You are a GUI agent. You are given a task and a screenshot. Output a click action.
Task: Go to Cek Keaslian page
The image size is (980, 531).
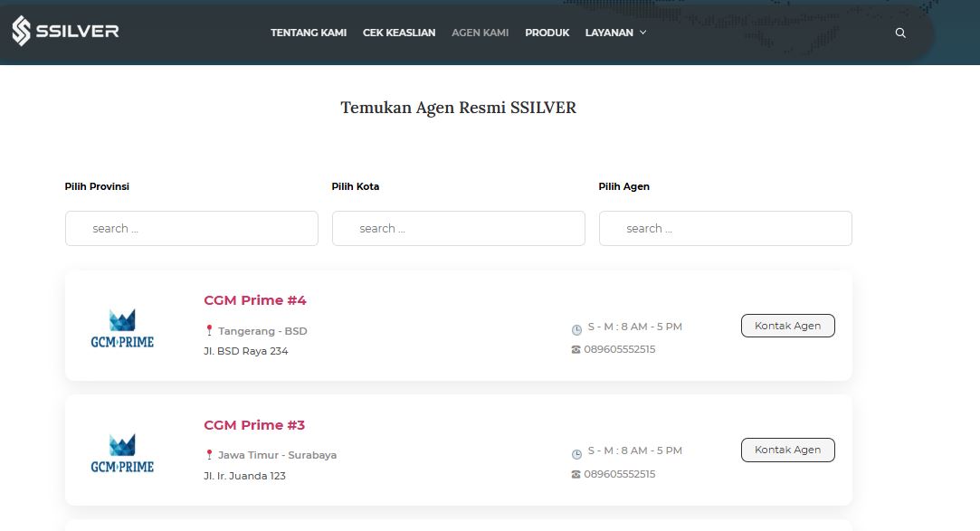pyautogui.click(x=399, y=33)
